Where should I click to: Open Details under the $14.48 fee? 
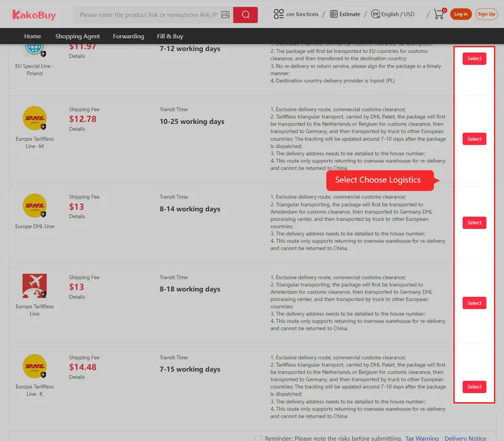77,377
